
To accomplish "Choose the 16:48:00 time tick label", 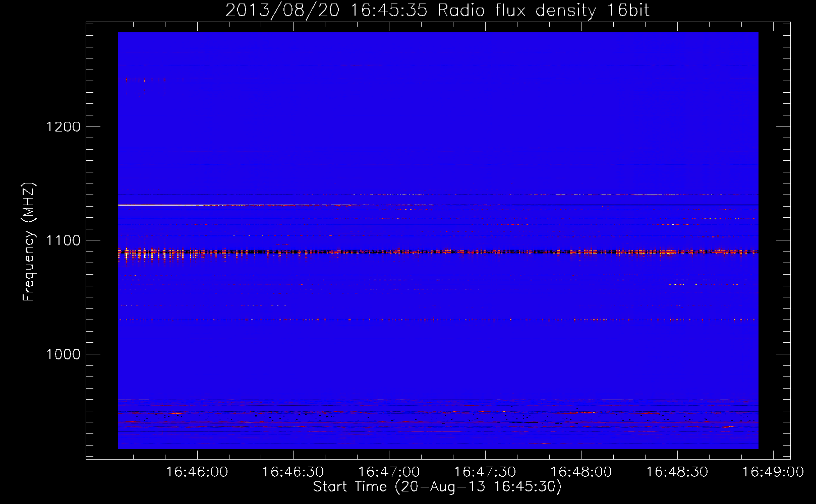I will point(581,472).
